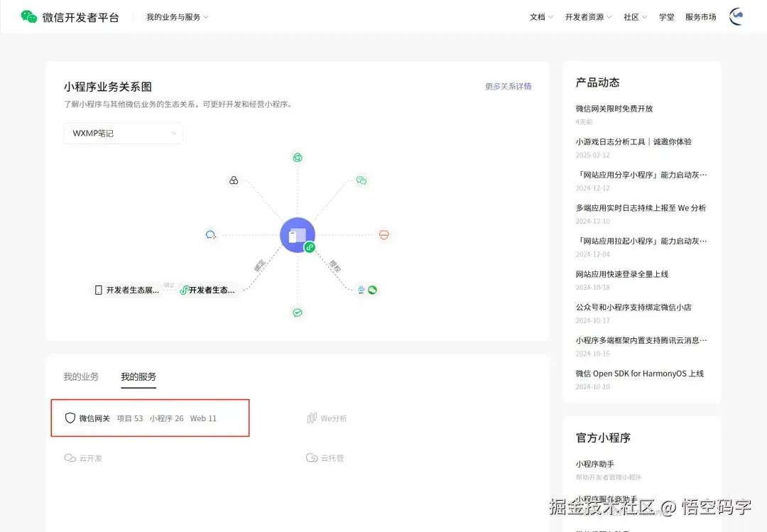
Task: Open news 「网站应用拉起小程序」能力启动灰
Action: click(641, 241)
